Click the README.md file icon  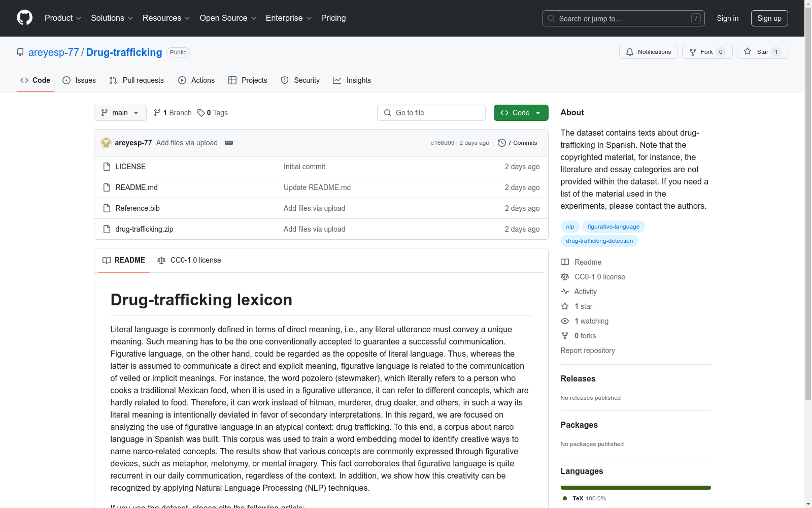click(x=107, y=187)
